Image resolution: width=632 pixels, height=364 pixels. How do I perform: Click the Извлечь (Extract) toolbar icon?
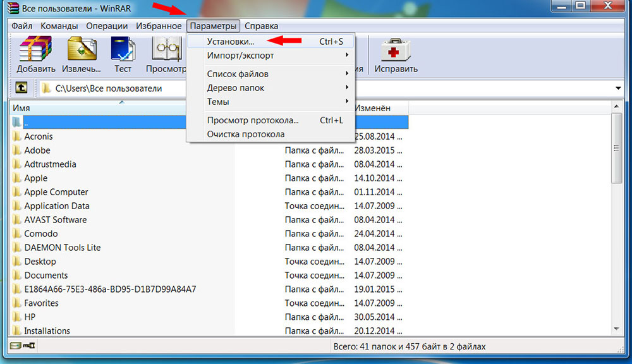point(82,49)
